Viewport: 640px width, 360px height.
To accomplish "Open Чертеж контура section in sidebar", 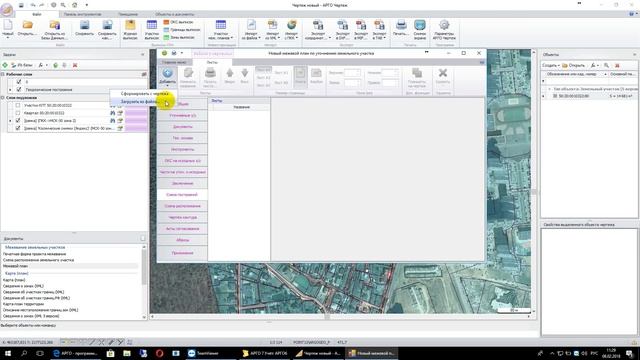I will (x=182, y=218).
